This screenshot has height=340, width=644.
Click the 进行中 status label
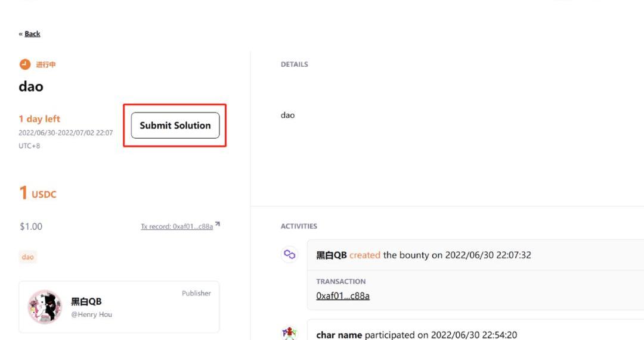click(x=46, y=64)
